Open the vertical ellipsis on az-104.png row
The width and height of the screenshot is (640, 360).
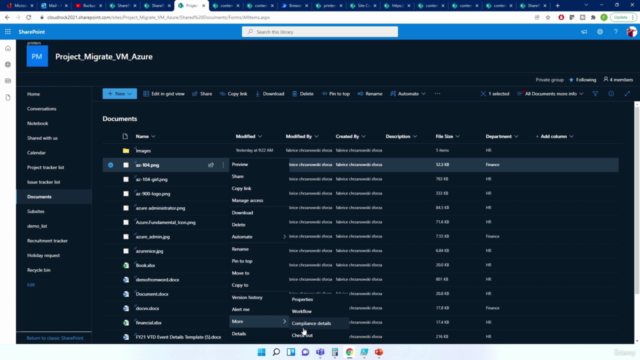point(223,165)
